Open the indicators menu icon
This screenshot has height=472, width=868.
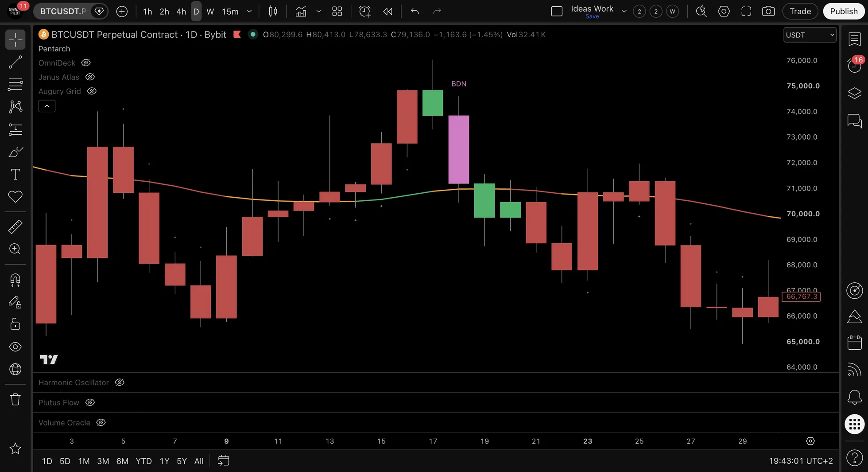coord(301,12)
